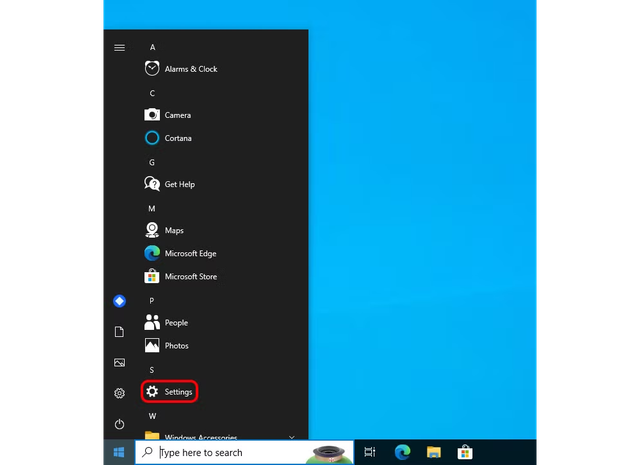Open Documents from the Start sidebar
The image size is (640, 465).
tap(120, 332)
